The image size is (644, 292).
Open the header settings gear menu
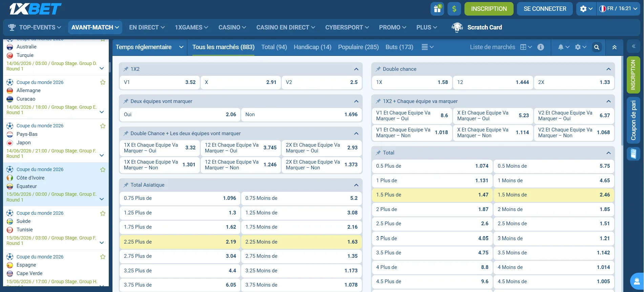(586, 9)
